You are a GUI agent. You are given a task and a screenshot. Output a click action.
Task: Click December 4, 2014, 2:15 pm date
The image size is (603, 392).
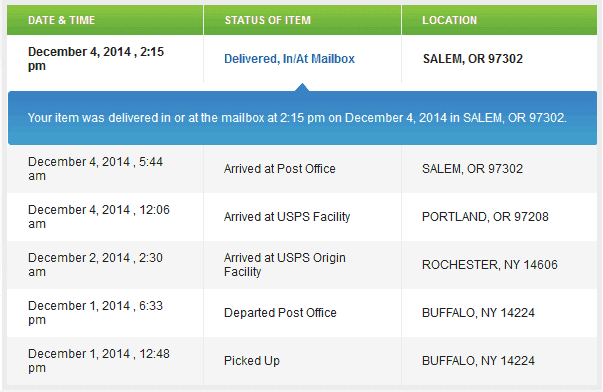[96, 59]
